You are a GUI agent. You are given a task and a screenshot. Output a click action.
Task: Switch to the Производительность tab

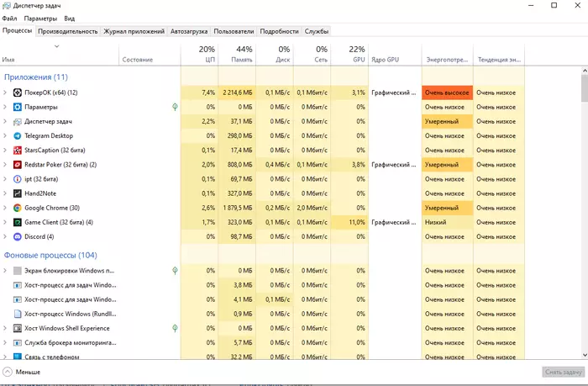(68, 31)
